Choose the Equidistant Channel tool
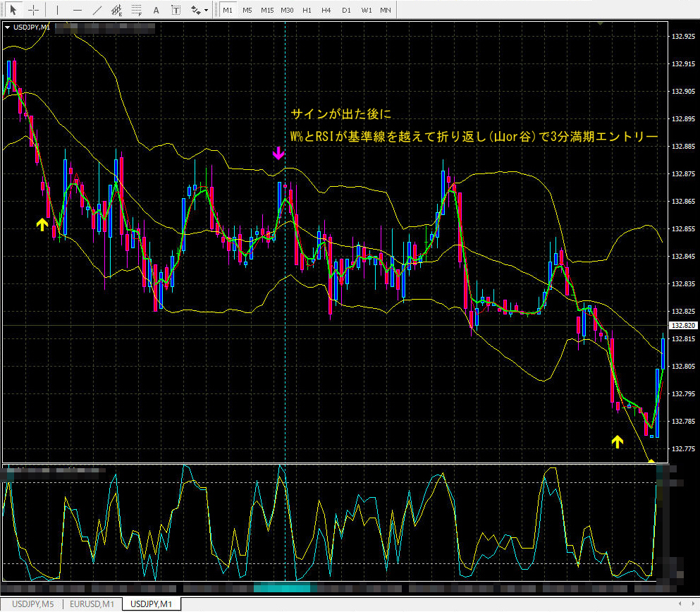 click(117, 10)
